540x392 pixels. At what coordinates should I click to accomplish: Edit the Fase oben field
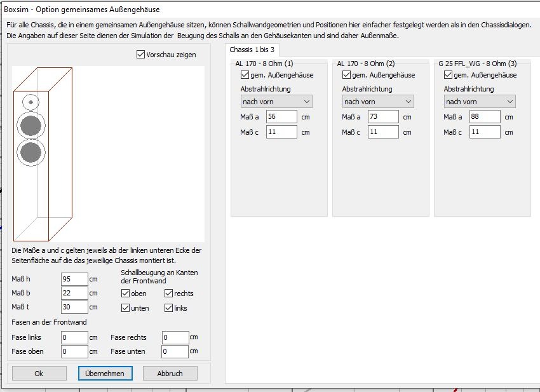[74, 352]
